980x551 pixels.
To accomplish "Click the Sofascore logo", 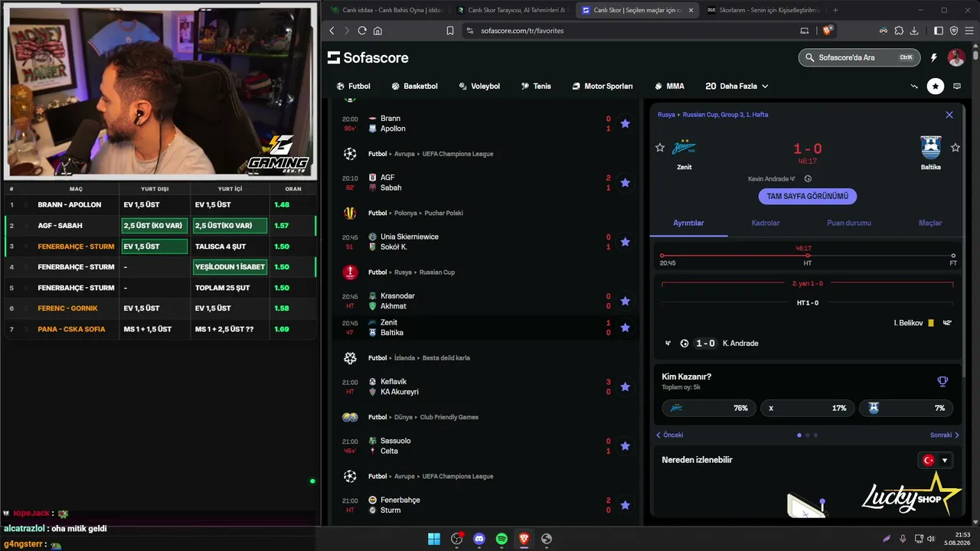I will pyautogui.click(x=368, y=57).
